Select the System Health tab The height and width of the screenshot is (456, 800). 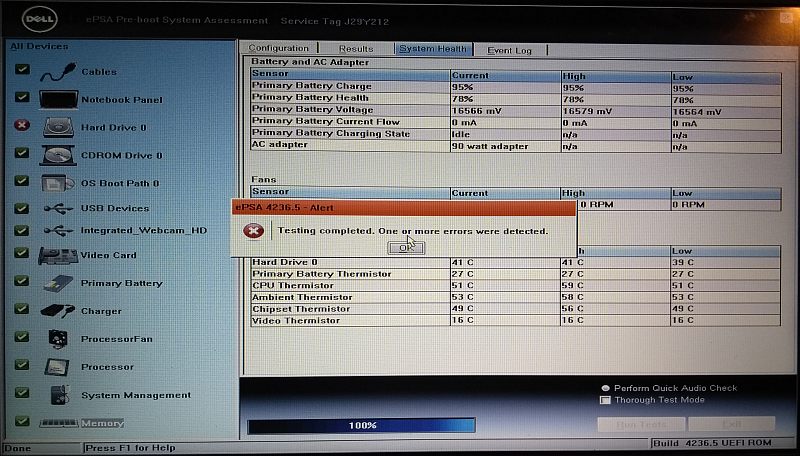click(x=433, y=48)
